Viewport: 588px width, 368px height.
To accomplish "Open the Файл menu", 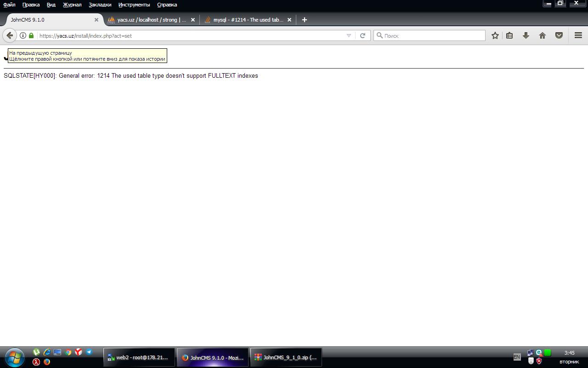I will (x=9, y=5).
